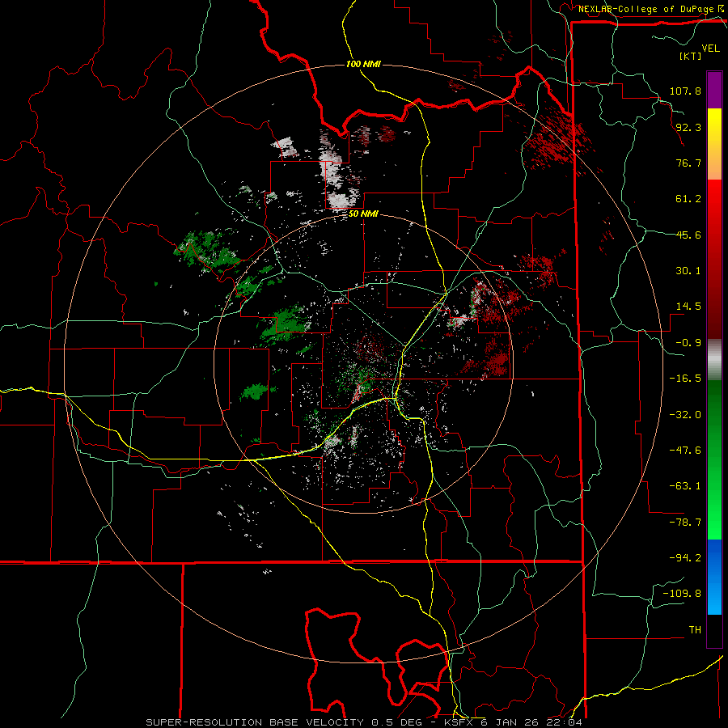Viewport: 728px width, 728px height.
Task: Click the NEXLAB-College of DuPage label
Action: [646, 9]
